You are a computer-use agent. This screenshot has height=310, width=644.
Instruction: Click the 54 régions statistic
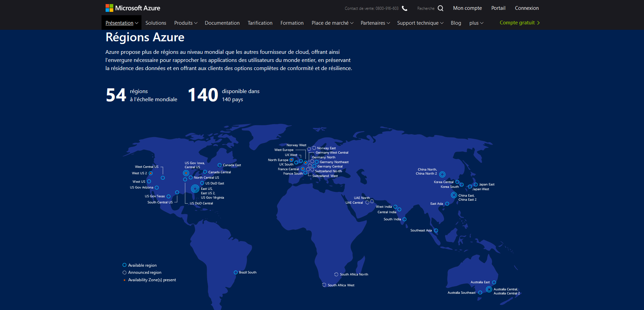(141, 95)
